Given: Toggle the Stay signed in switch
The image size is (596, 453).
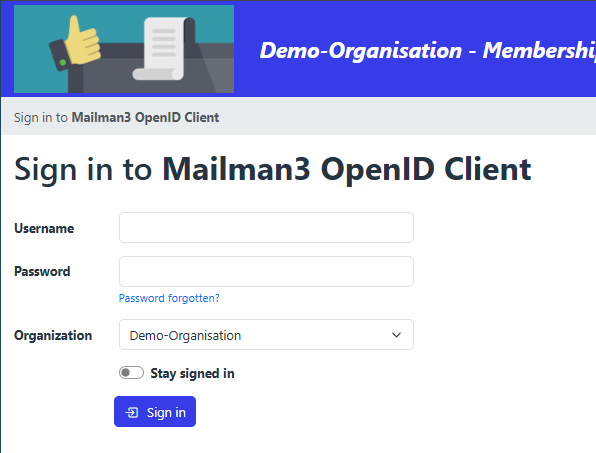Looking at the screenshot, I should pos(131,373).
